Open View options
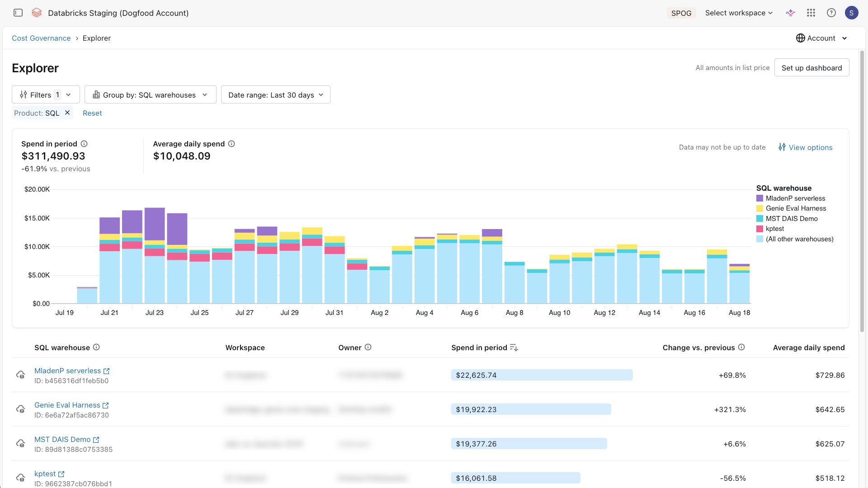868x488 pixels. [806, 147]
